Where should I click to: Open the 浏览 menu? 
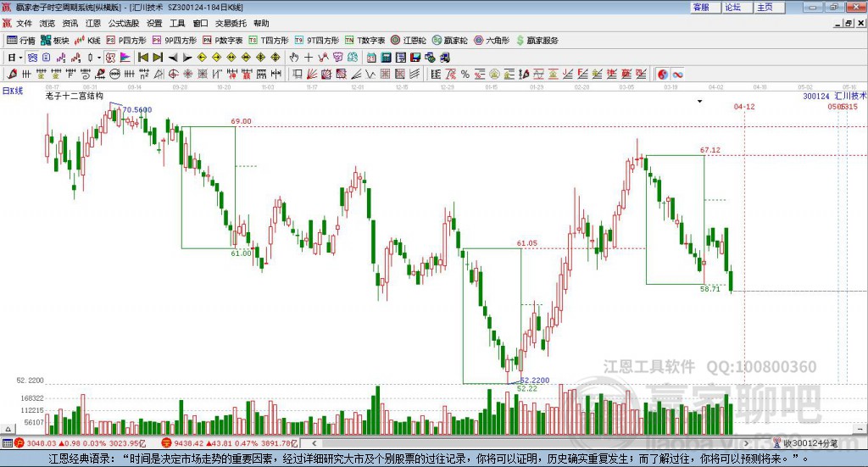click(x=47, y=23)
